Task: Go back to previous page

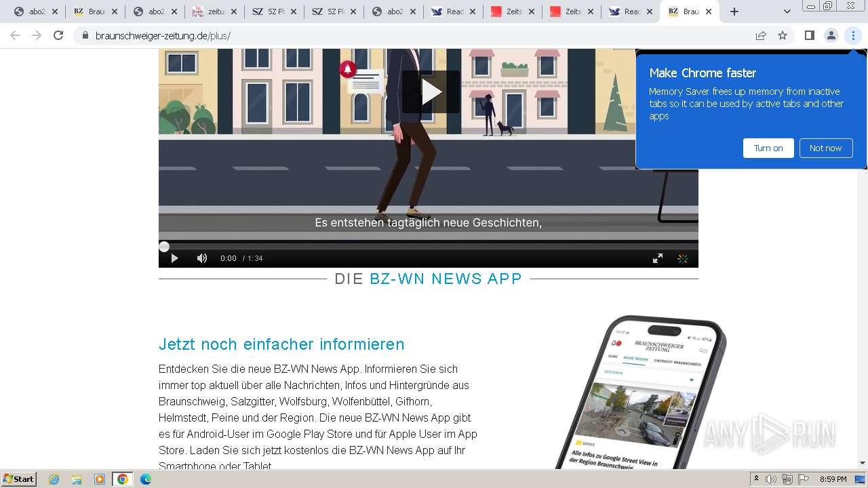Action: [x=16, y=35]
